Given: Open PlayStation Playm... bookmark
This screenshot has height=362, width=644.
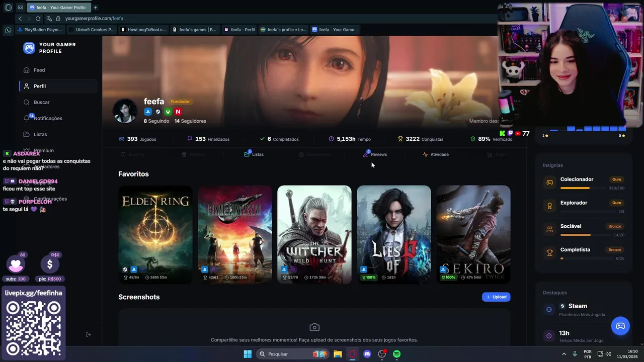Looking at the screenshot, I should [x=39, y=30].
